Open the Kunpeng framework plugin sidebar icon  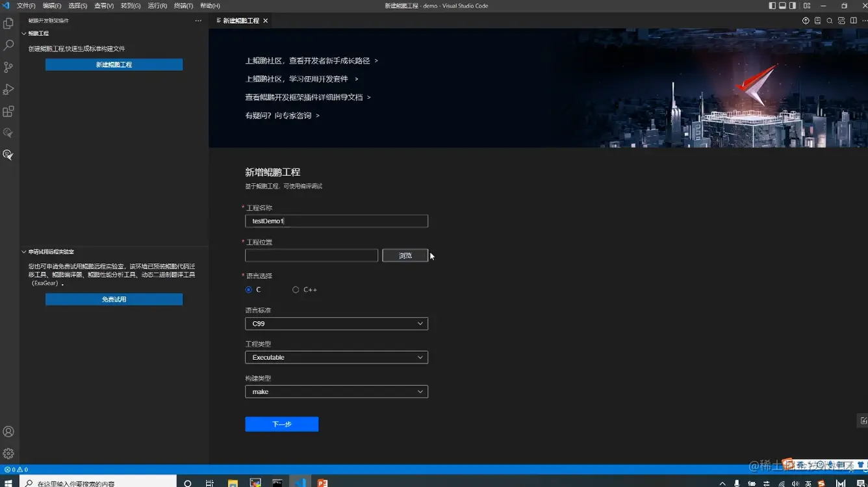(8, 155)
